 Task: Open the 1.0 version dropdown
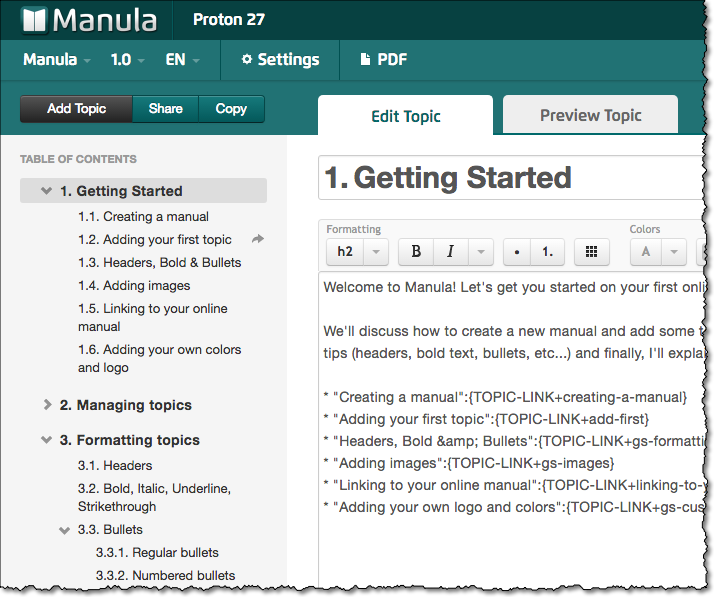(128, 60)
